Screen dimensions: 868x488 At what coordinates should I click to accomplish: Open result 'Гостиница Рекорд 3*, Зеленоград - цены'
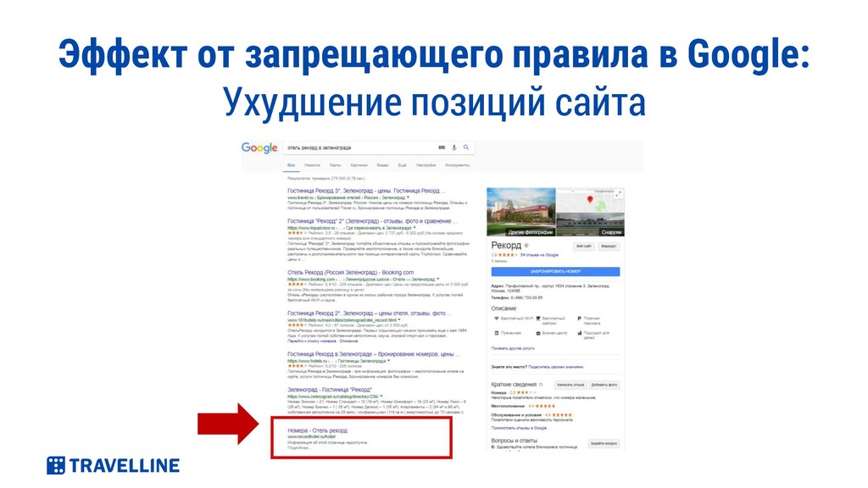coord(366,191)
